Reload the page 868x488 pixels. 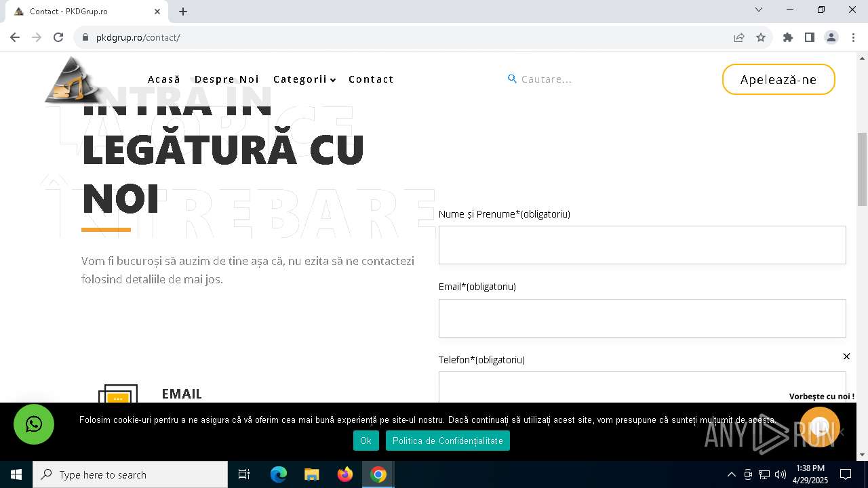point(58,37)
